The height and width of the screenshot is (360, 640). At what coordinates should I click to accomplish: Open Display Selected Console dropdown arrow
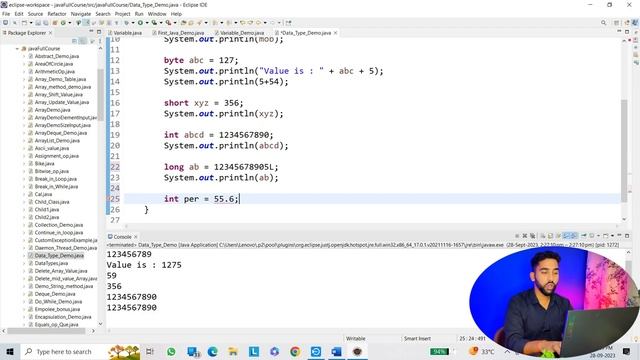coord(598,236)
